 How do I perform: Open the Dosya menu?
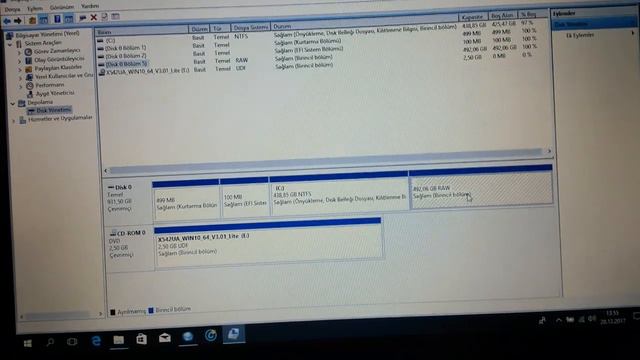pos(13,9)
